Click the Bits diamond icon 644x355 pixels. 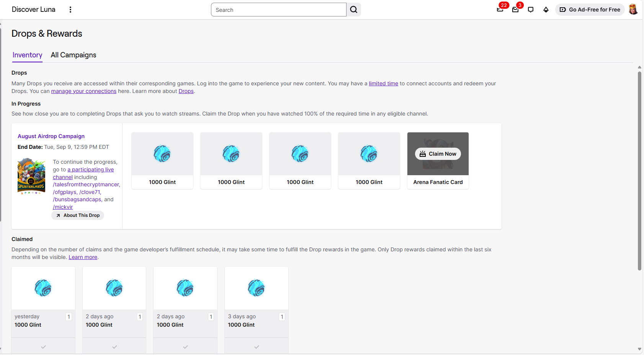(546, 10)
